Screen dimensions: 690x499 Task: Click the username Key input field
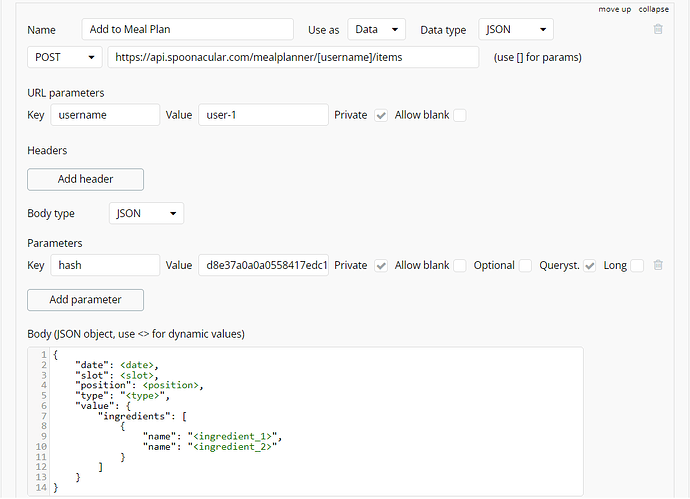(x=105, y=115)
